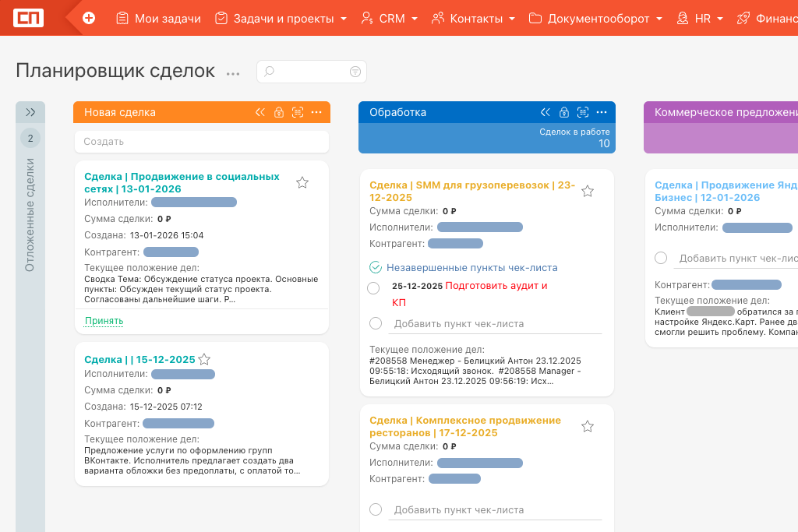
Task: Star the Продвижение в социальных сетях deal
Action: click(302, 183)
